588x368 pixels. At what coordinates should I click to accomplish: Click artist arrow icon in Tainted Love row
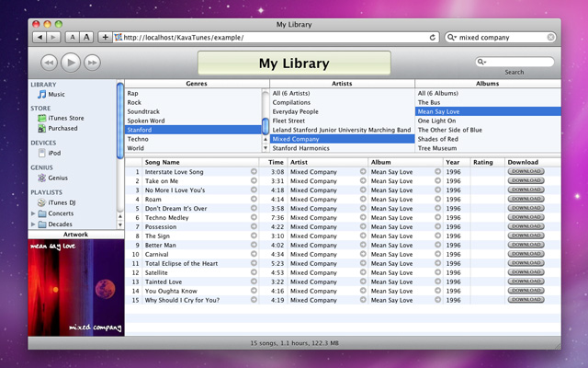pyautogui.click(x=363, y=282)
